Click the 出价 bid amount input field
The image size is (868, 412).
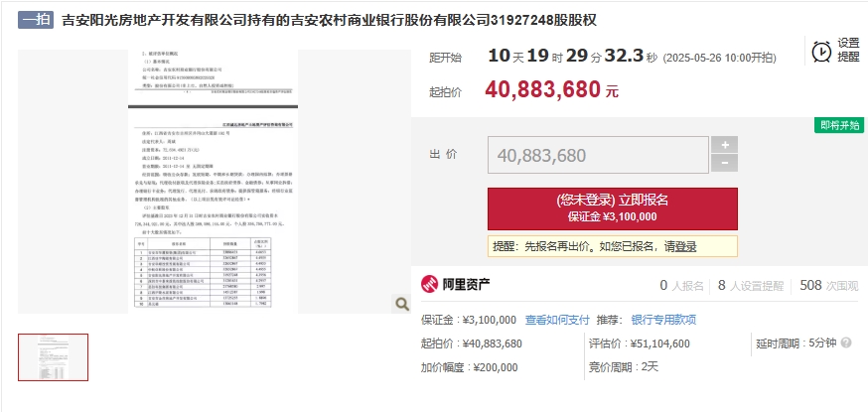pyautogui.click(x=598, y=155)
